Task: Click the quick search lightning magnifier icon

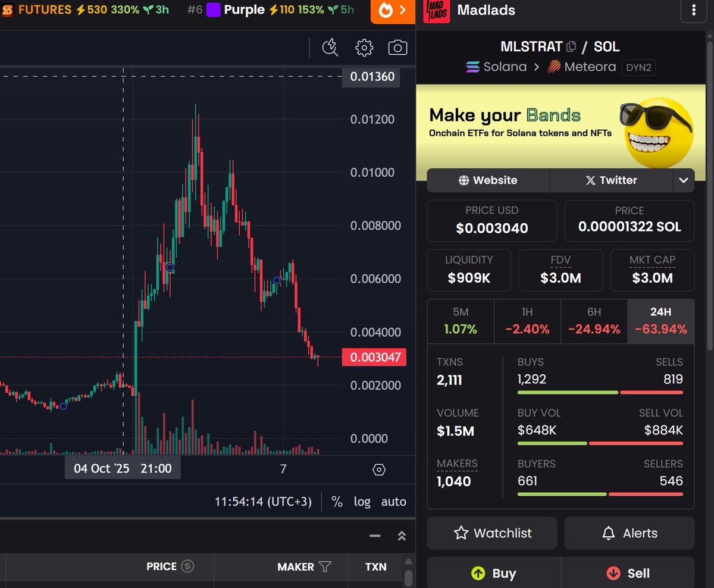Action: point(330,48)
